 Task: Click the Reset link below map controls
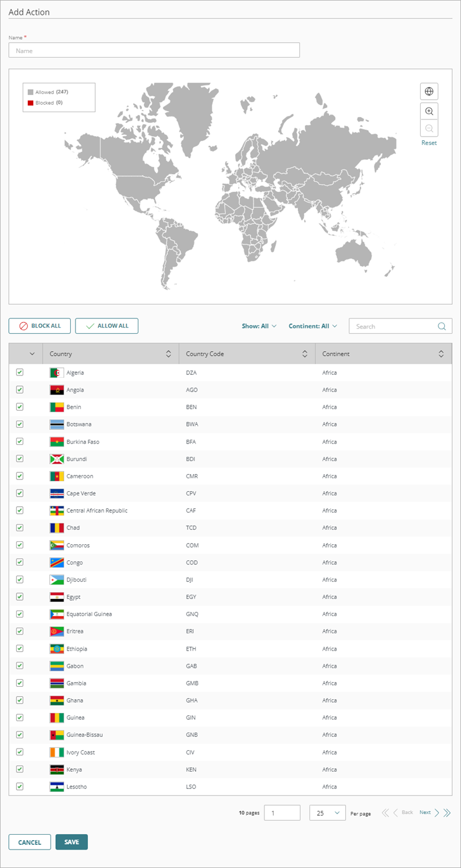click(x=429, y=143)
